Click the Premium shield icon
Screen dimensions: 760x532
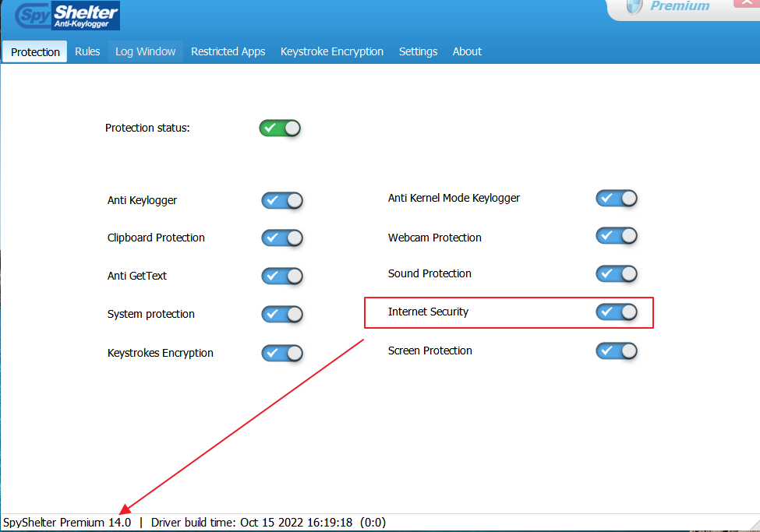tap(634, 7)
